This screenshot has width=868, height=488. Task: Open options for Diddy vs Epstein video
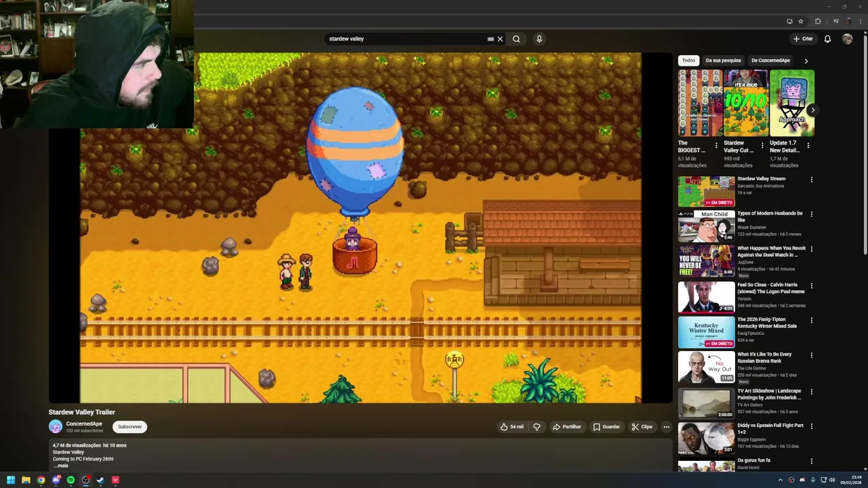pyautogui.click(x=811, y=426)
